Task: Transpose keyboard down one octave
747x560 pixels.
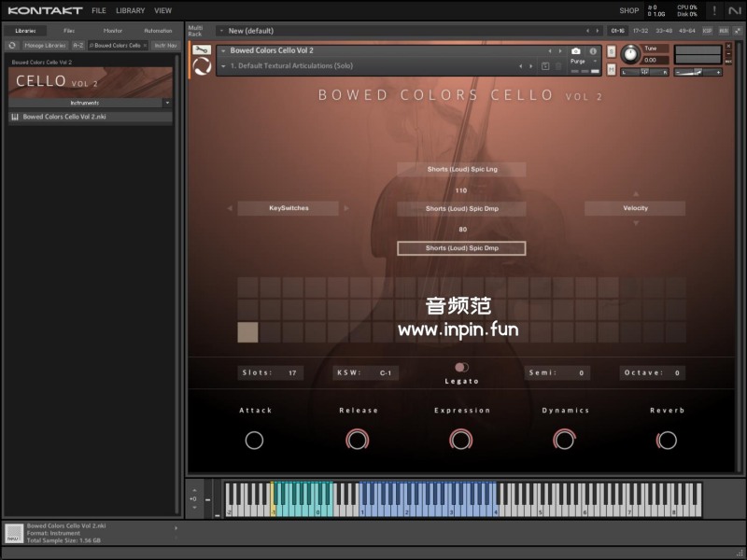Action: click(194, 508)
